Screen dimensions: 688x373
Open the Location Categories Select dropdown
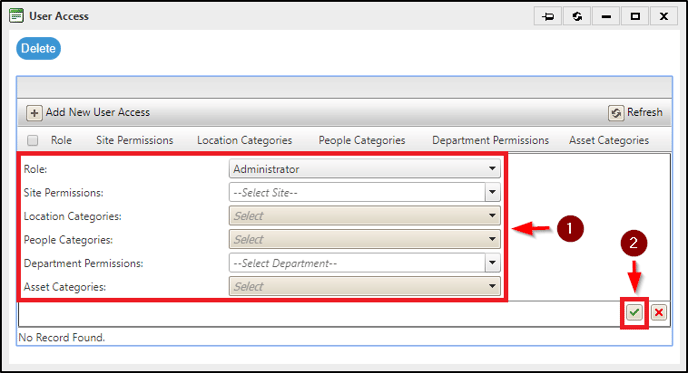pos(365,216)
